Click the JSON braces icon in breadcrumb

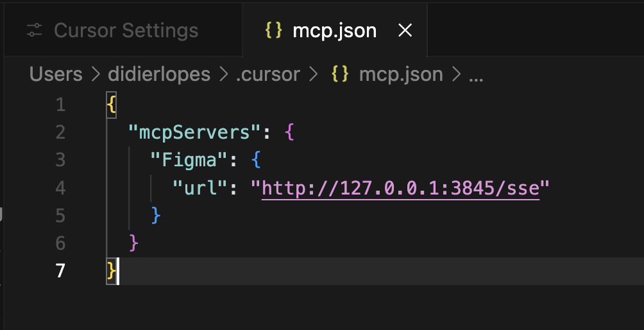[340, 74]
